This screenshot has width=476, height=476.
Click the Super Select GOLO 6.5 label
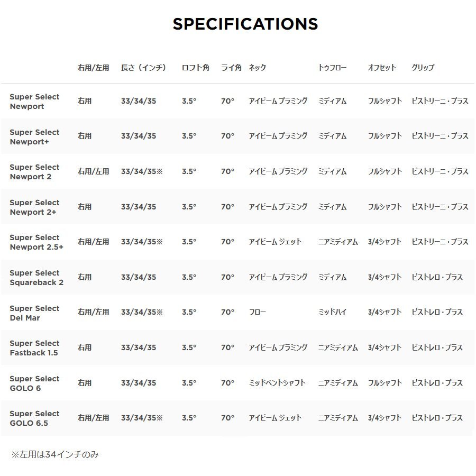[x=34, y=418]
